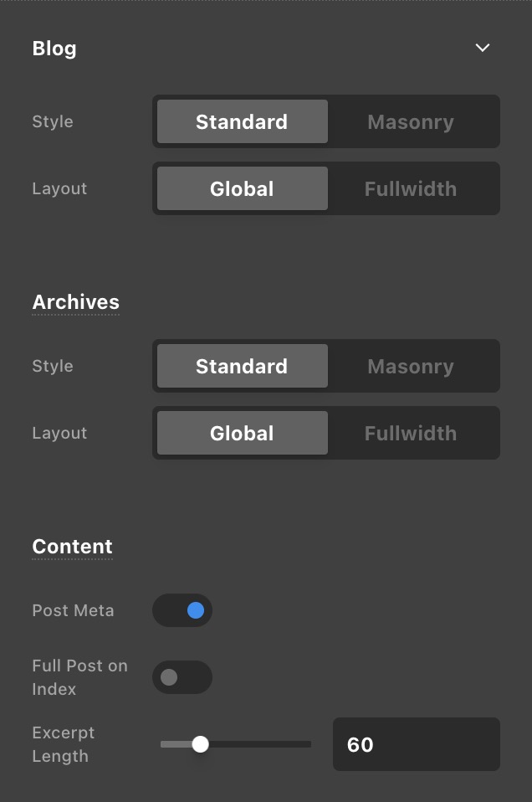Select Masonry style for Archives
The height and width of the screenshot is (802, 532).
[411, 367]
